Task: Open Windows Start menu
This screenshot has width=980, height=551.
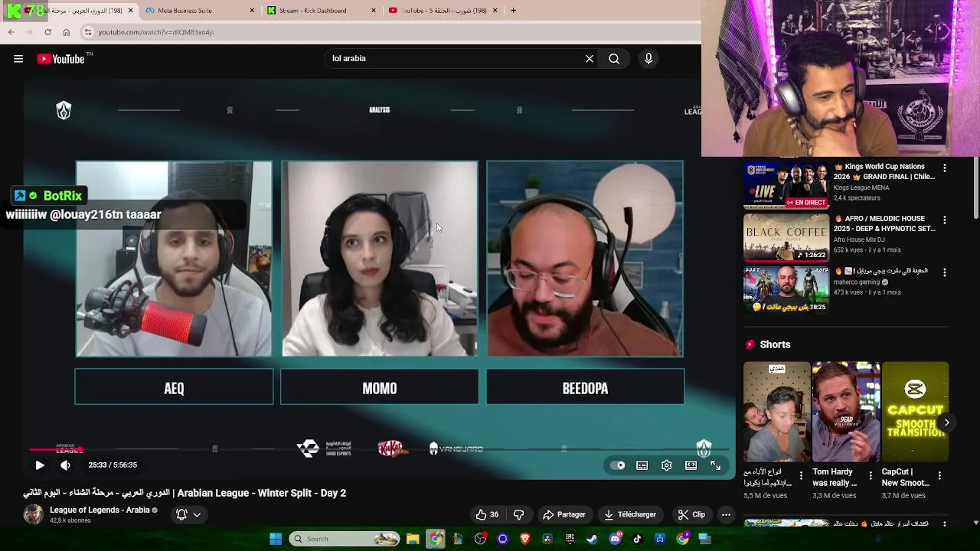Action: pyautogui.click(x=276, y=539)
